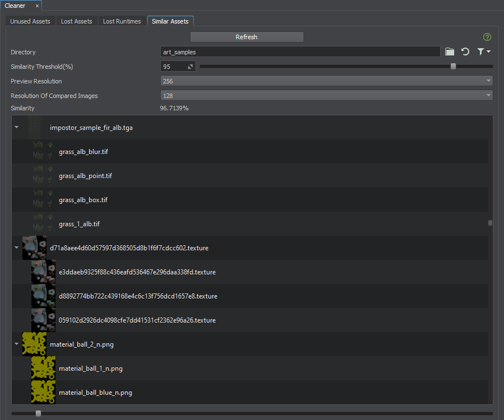The width and height of the screenshot is (504, 420).
Task: Open the Lost Assets tab
Action: tap(76, 21)
